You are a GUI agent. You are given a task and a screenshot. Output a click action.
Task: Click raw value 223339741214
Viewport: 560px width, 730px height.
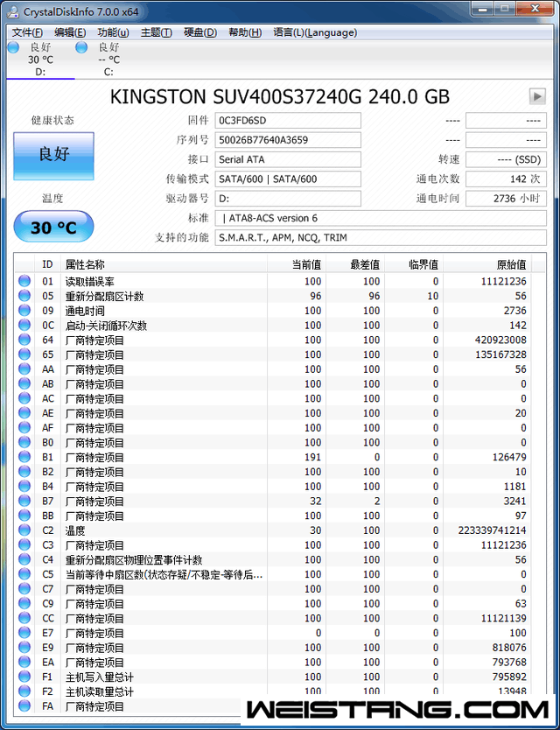[x=492, y=530]
